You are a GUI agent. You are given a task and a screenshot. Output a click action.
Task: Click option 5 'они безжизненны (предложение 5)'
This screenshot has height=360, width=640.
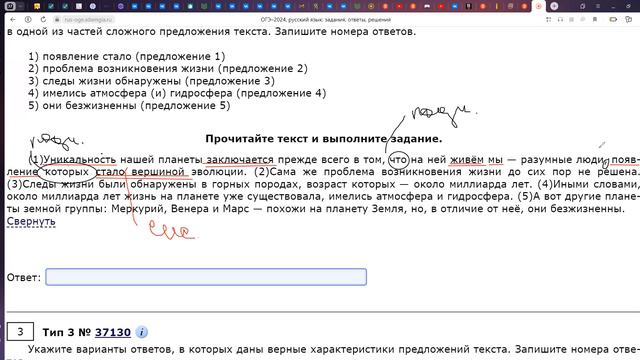coord(129,105)
